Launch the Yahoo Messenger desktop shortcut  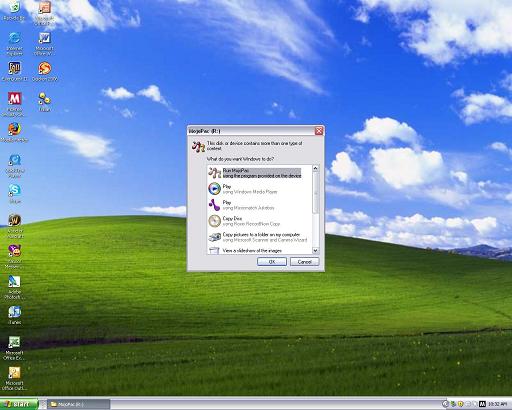click(x=14, y=257)
